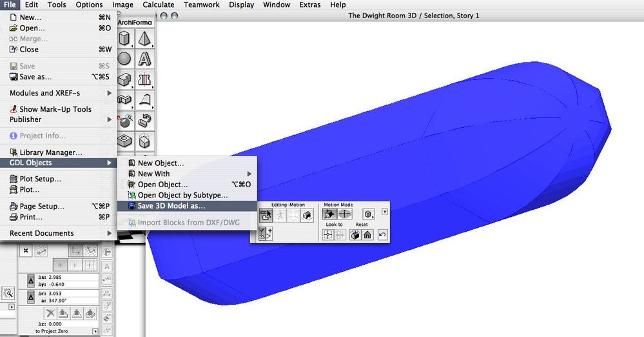Open the Teamwork menu
Viewport: 644px width, 337px height.
coord(201,5)
